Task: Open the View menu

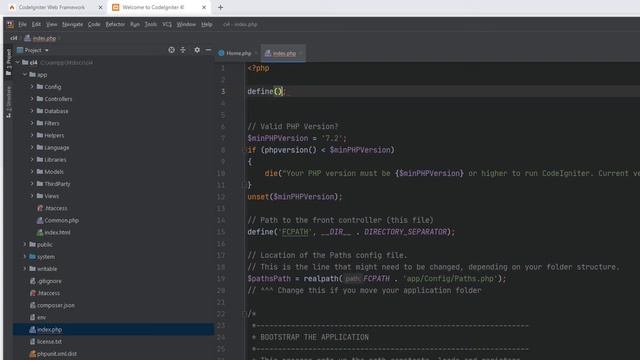Action: [x=51, y=24]
